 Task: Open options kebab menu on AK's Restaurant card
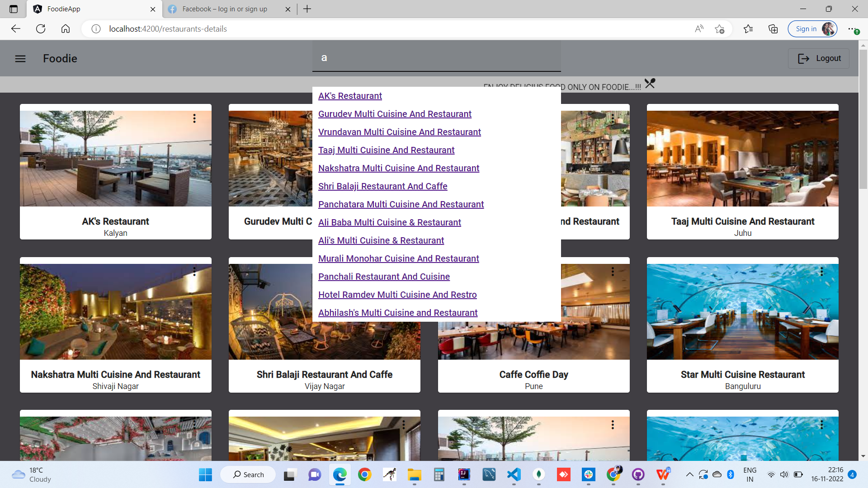(x=194, y=118)
